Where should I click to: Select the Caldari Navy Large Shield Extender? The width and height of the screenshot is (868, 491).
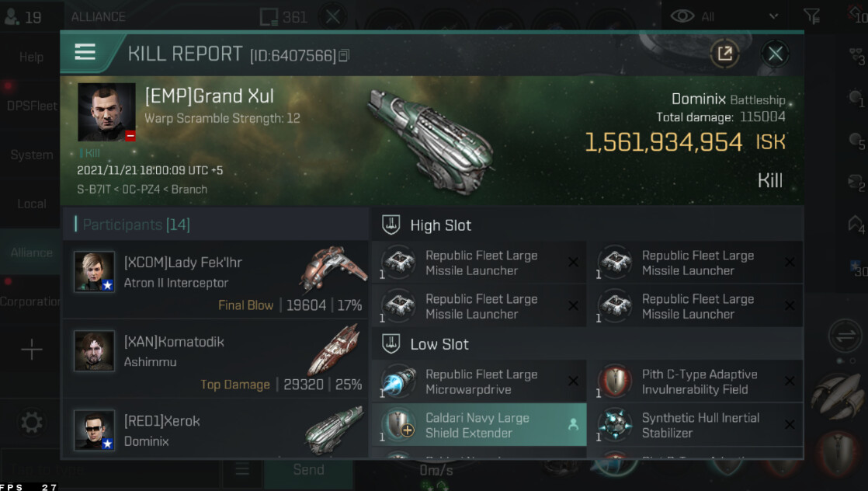click(x=478, y=425)
